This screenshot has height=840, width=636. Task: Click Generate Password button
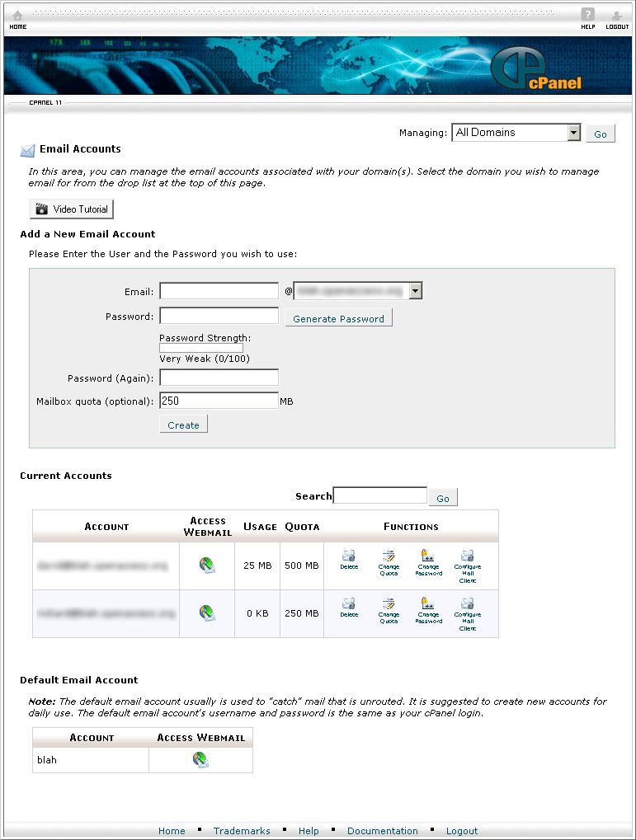coord(338,318)
